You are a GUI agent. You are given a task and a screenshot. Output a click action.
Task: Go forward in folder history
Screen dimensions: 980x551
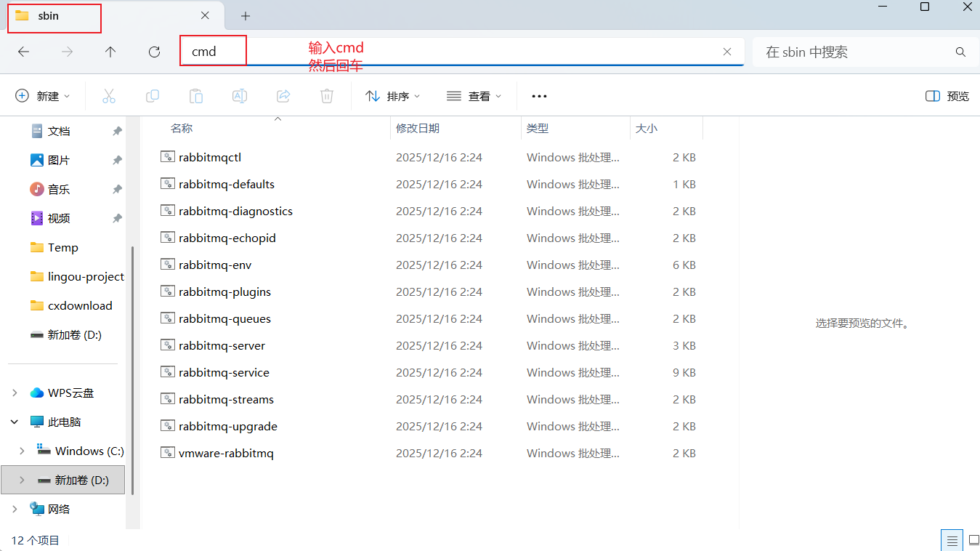(67, 52)
